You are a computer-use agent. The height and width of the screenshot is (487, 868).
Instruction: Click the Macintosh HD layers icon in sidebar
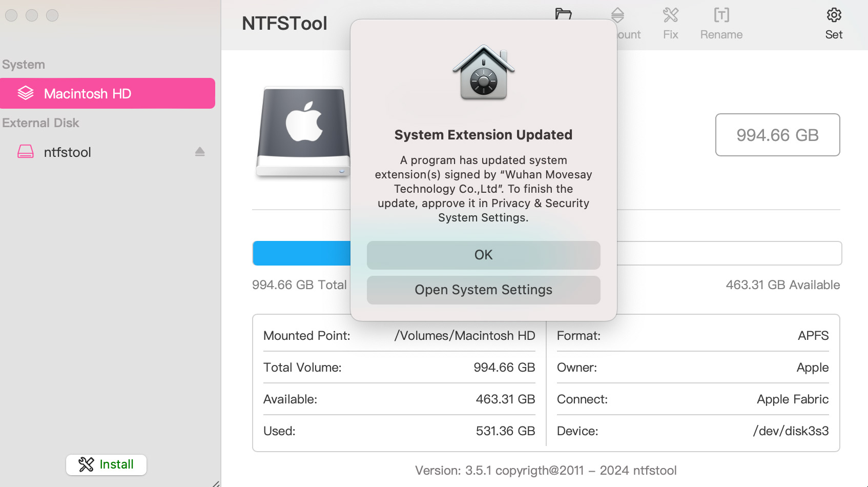[x=26, y=93]
